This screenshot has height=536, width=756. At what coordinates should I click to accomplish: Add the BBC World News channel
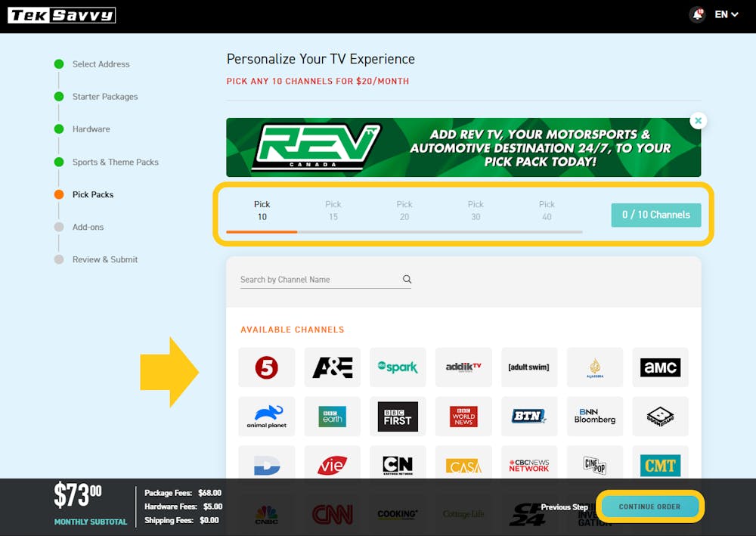(x=463, y=417)
